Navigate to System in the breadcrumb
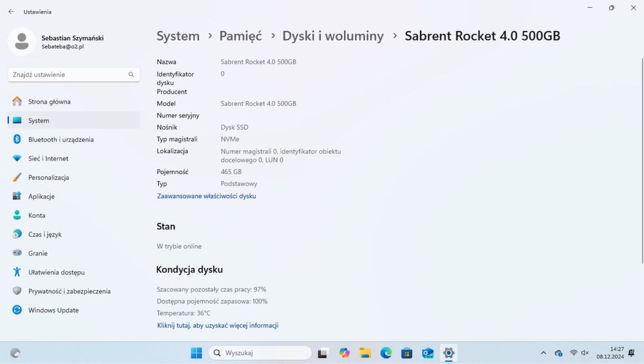The image size is (644, 364). pyautogui.click(x=178, y=35)
